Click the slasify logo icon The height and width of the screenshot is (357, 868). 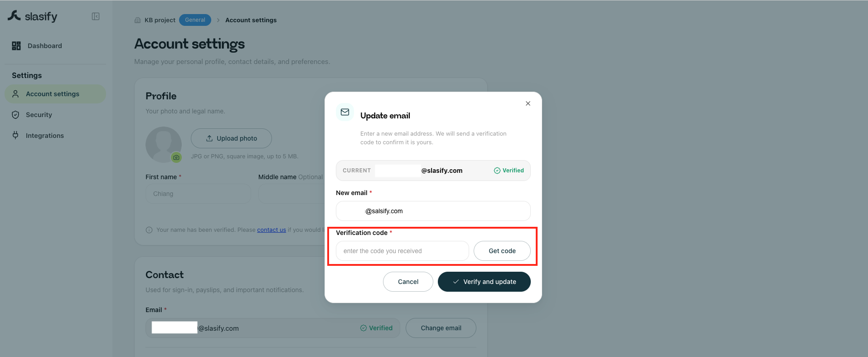14,16
